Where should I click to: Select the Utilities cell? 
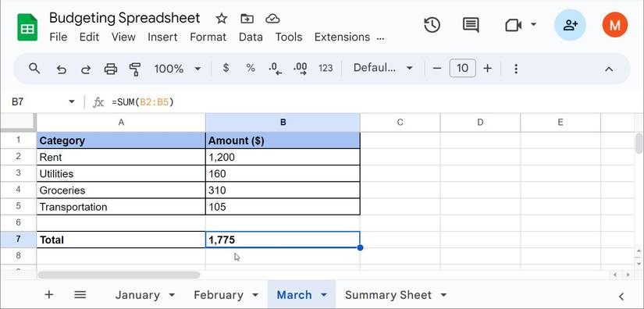tap(121, 173)
